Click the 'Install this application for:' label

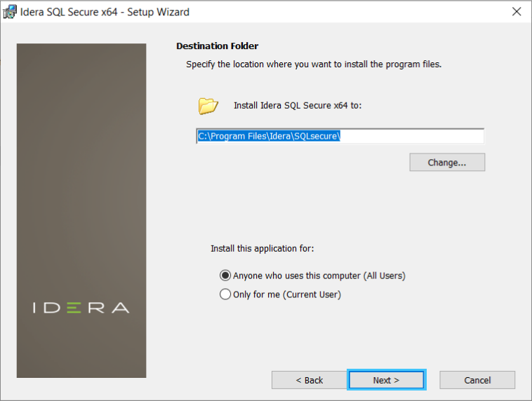click(262, 248)
